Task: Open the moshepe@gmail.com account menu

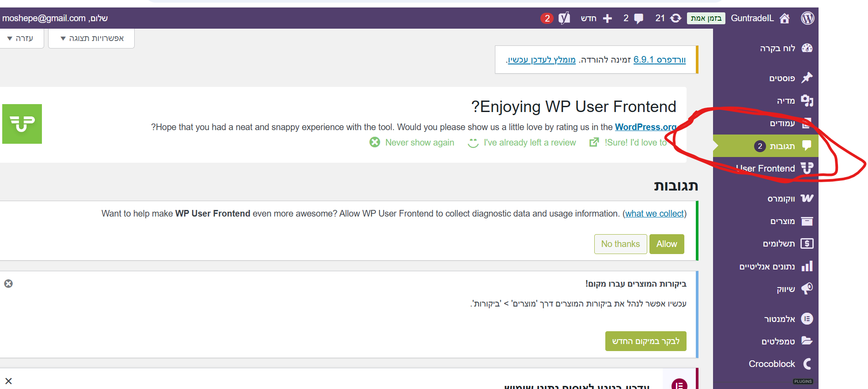Action: coord(55,18)
